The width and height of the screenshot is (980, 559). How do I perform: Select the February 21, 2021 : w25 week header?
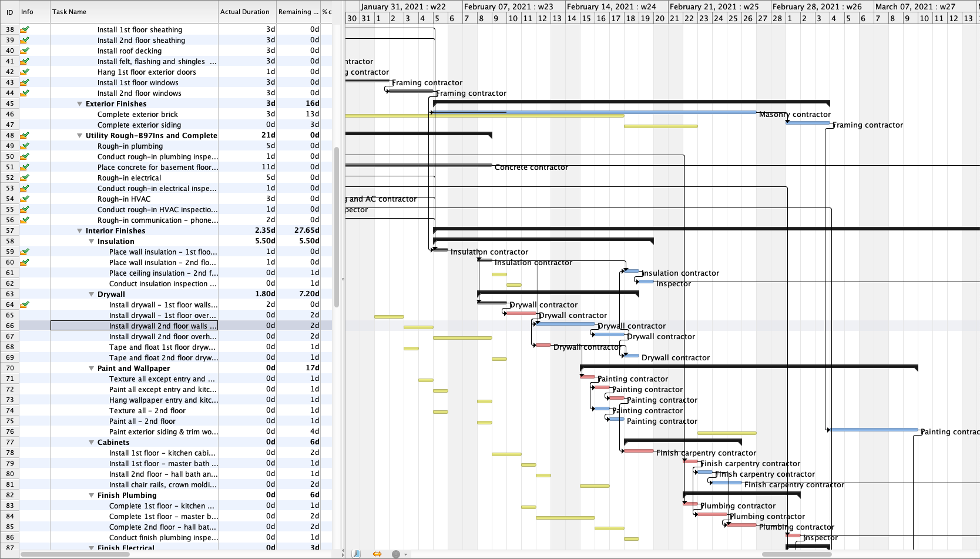tap(719, 6)
